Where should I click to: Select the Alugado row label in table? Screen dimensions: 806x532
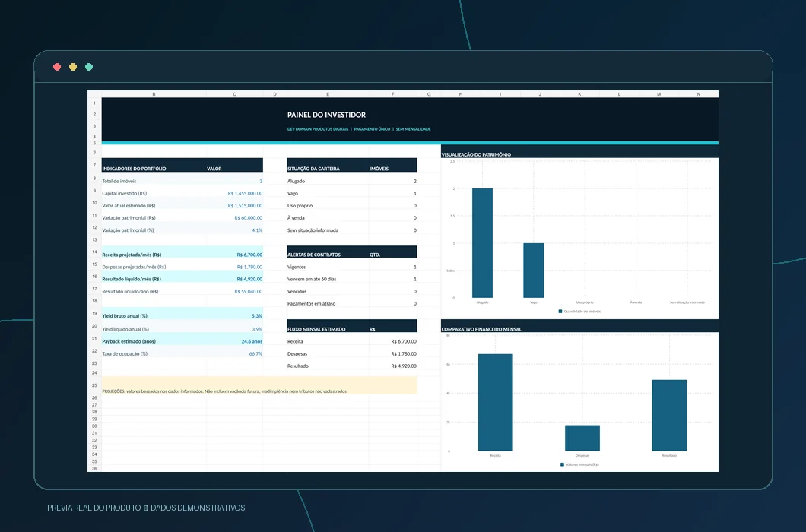[x=296, y=181]
